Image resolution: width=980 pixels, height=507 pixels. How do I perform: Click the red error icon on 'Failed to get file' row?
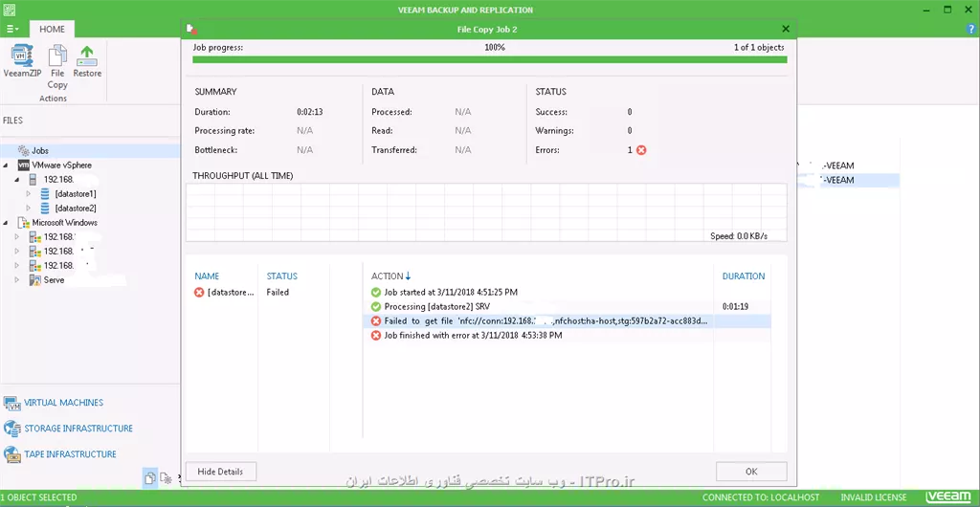[375, 320]
